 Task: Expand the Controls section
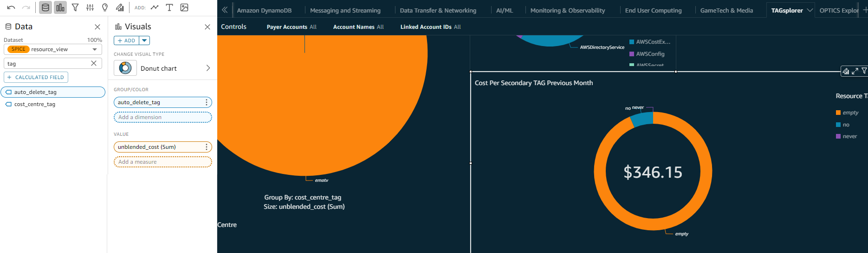point(233,27)
